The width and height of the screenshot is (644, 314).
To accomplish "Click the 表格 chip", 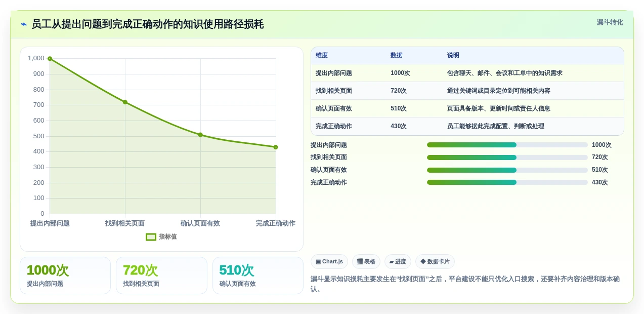I will coord(366,262).
